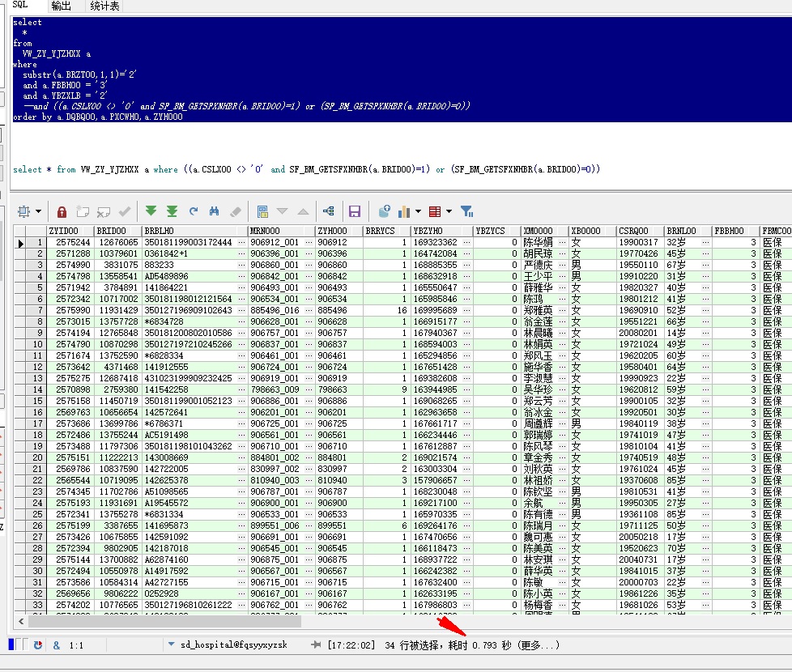Open single record view icon
Image resolution: width=792 pixels, height=672 pixels.
262,211
